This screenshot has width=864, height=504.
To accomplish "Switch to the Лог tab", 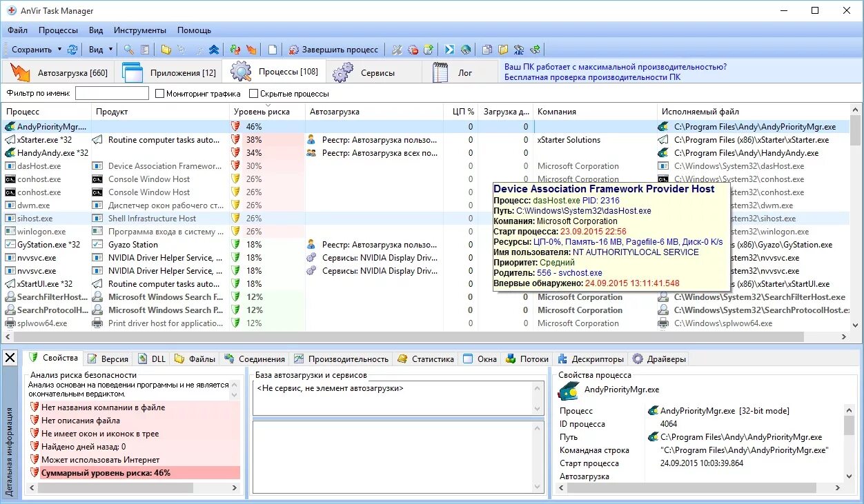I will click(x=460, y=72).
